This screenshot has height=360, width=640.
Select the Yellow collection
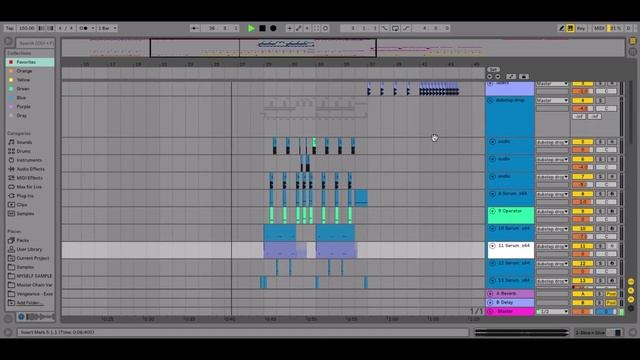30,80
